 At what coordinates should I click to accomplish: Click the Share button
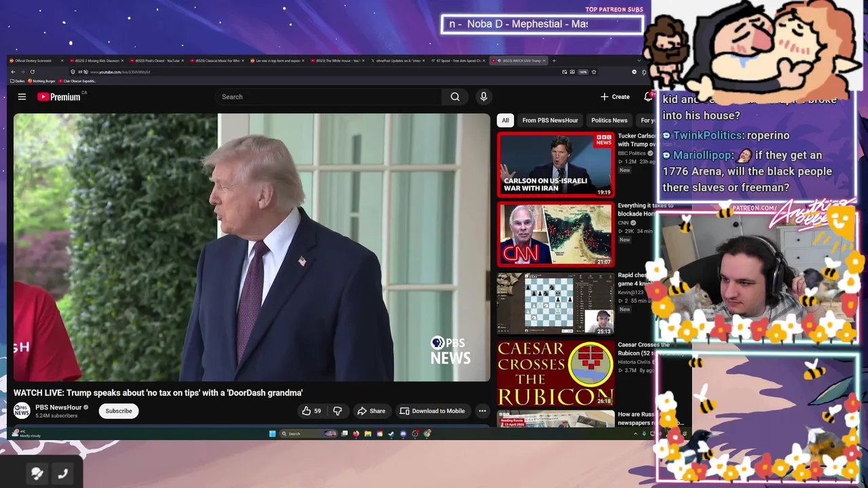tap(371, 411)
